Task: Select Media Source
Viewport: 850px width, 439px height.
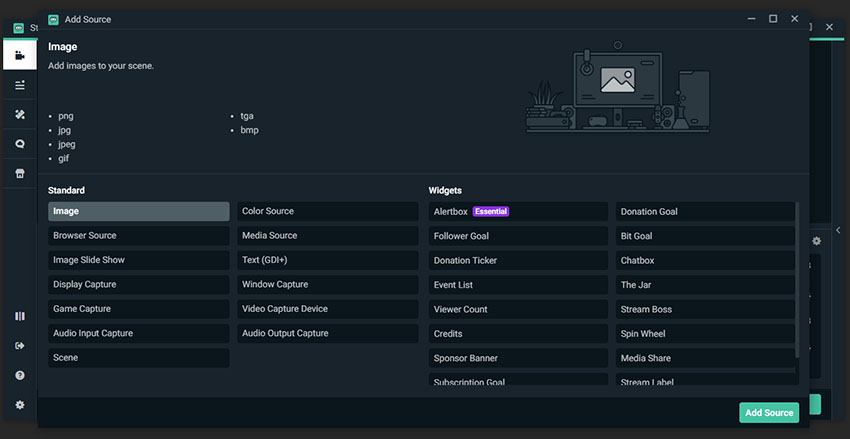Action: click(327, 236)
